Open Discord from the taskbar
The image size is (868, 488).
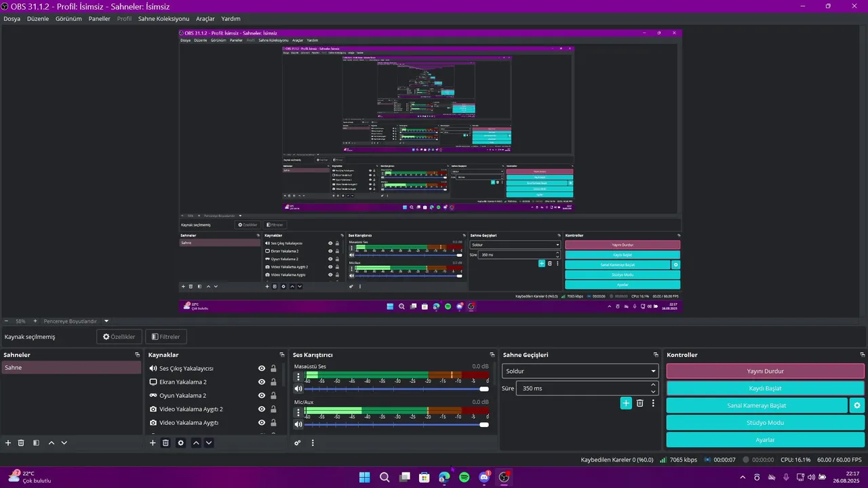tap(484, 477)
